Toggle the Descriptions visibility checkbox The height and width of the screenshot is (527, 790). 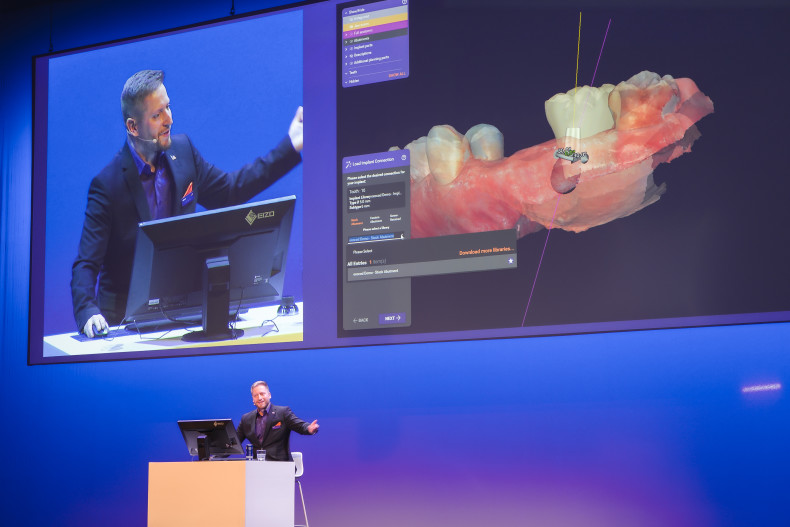tap(351, 56)
